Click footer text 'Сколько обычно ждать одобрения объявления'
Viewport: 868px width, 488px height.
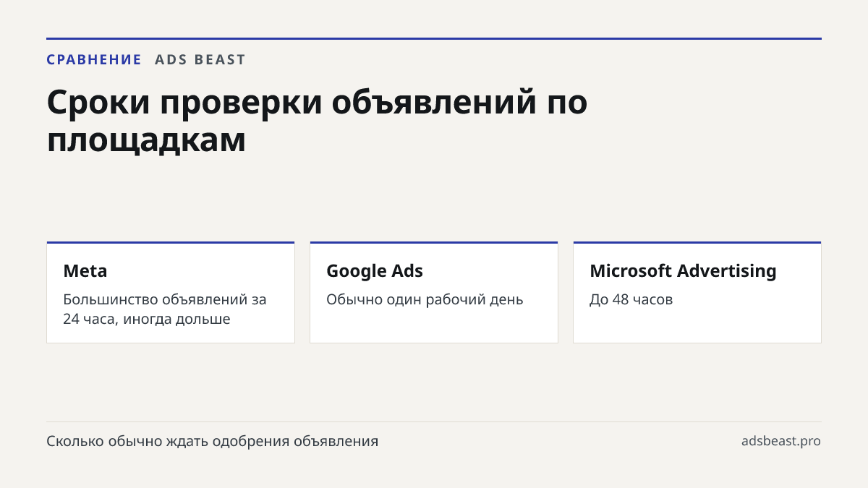pos(213,441)
